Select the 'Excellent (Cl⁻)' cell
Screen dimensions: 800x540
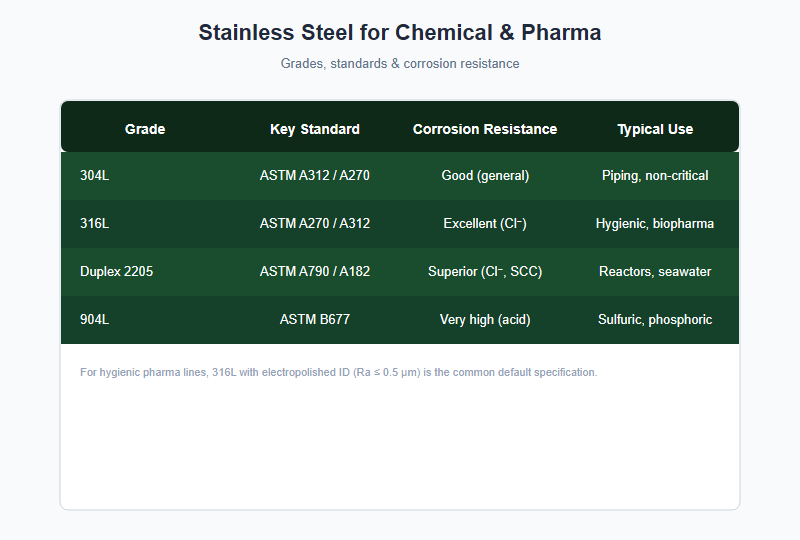(x=485, y=224)
